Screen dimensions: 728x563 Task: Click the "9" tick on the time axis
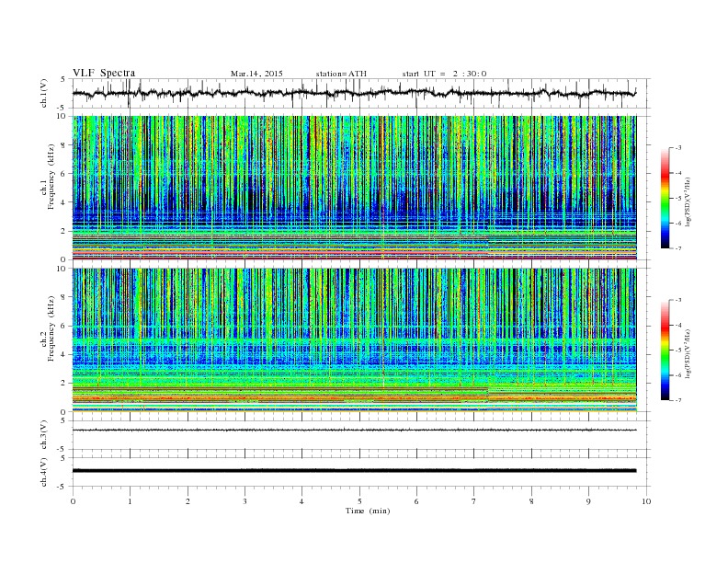click(588, 501)
